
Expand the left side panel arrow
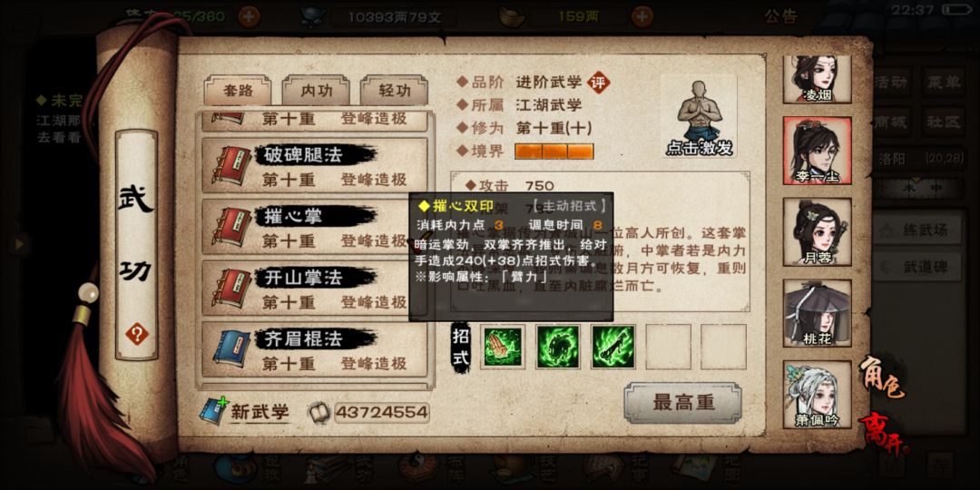19,244
